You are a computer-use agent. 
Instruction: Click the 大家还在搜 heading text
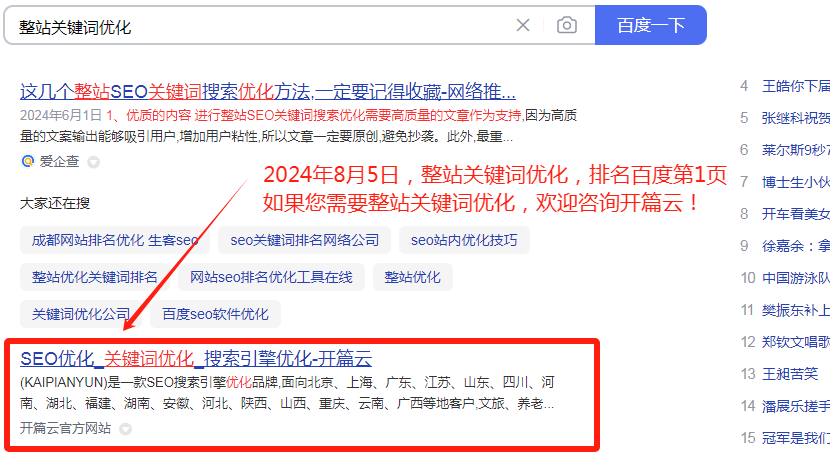(55, 203)
